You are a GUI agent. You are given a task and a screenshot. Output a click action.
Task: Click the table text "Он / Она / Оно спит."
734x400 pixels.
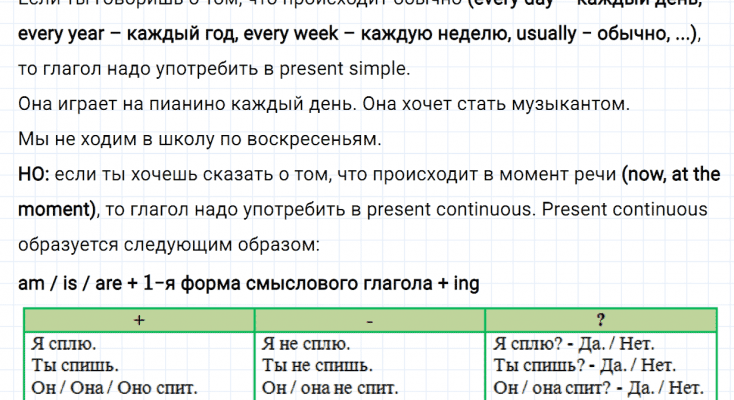coord(114,387)
